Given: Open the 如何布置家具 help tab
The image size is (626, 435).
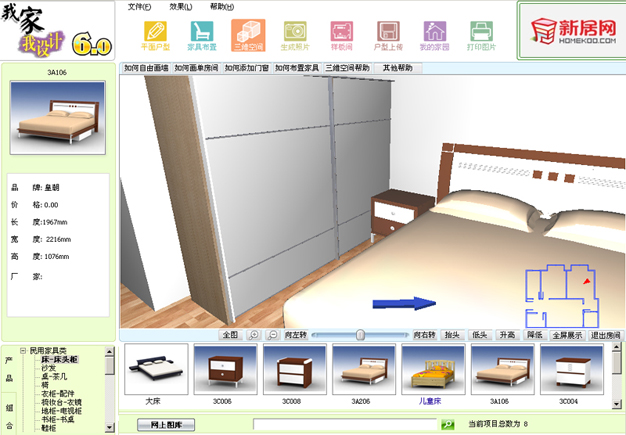Looking at the screenshot, I should tap(297, 68).
